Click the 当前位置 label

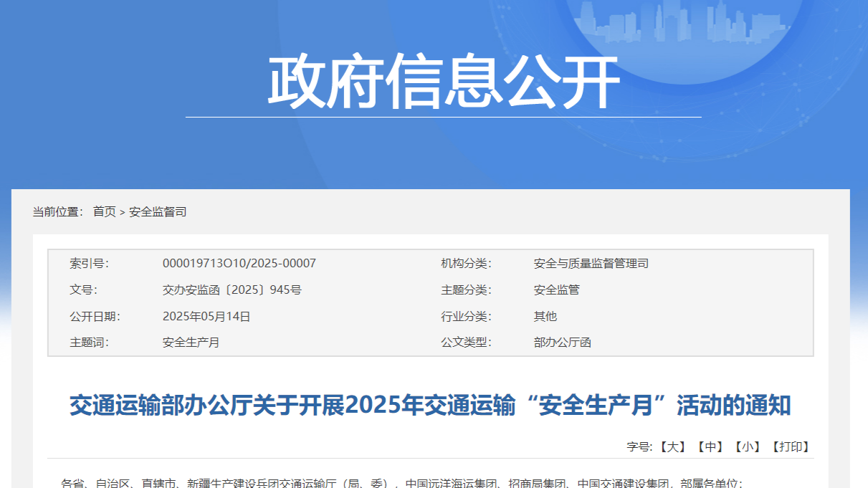[x=58, y=211]
